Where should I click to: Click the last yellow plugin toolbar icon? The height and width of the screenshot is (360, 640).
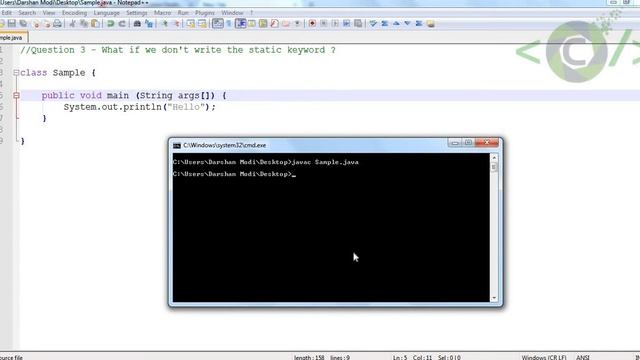coord(431,24)
